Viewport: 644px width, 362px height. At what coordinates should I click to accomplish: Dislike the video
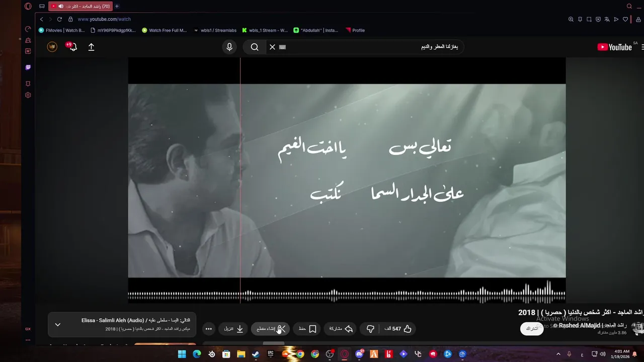tap(370, 329)
